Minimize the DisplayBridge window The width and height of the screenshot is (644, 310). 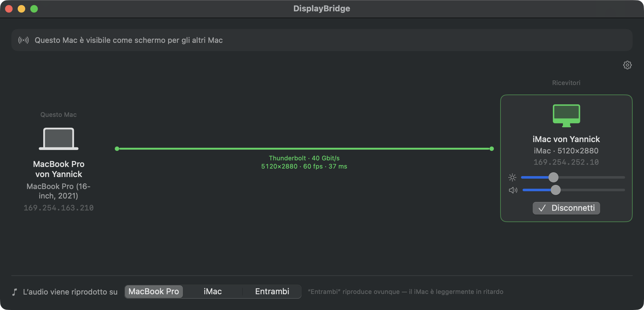point(21,9)
